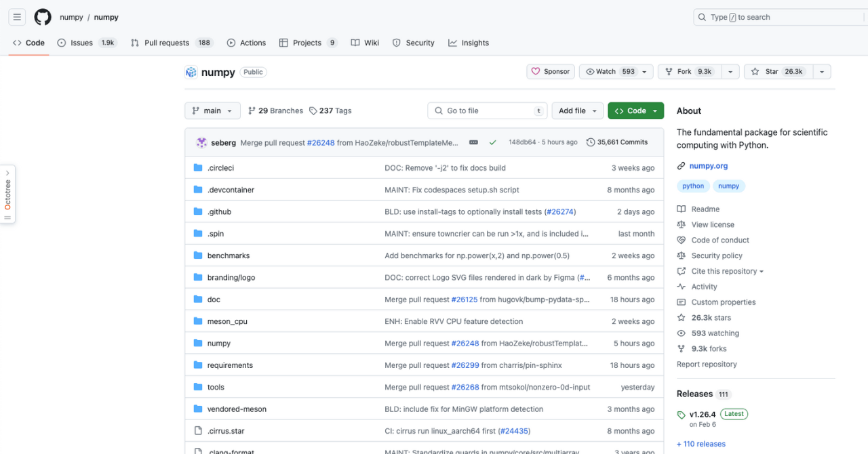Viewport: 868px width, 454px height.
Task: Open the Security tab
Action: (413, 43)
